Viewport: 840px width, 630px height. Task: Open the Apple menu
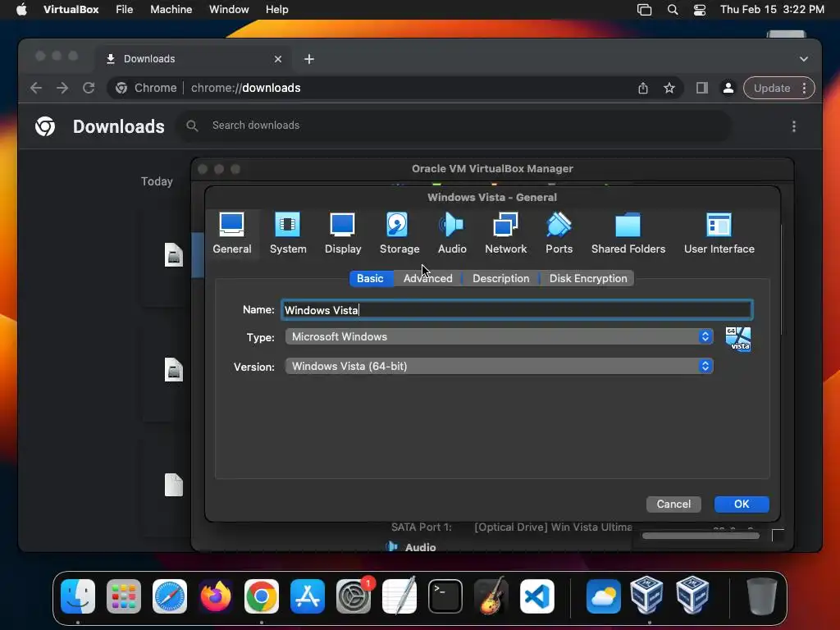point(21,10)
